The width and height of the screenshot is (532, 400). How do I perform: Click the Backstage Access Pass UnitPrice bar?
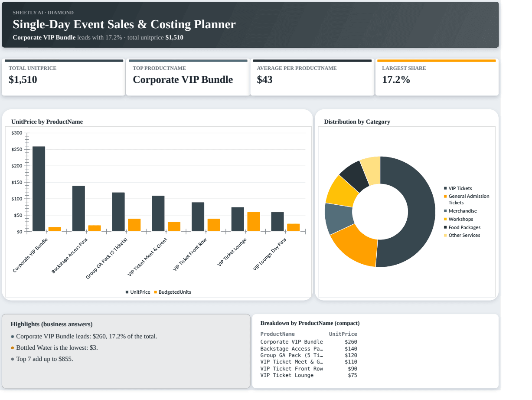click(x=78, y=209)
